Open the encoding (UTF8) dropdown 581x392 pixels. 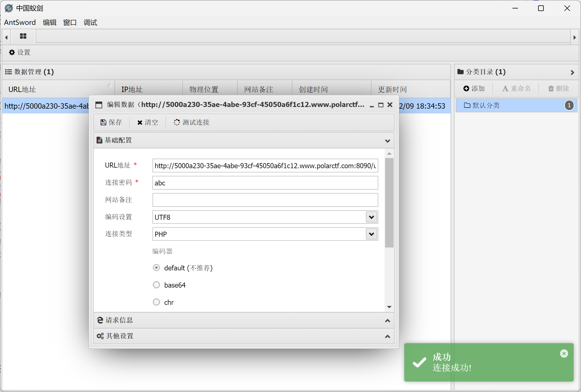point(371,217)
